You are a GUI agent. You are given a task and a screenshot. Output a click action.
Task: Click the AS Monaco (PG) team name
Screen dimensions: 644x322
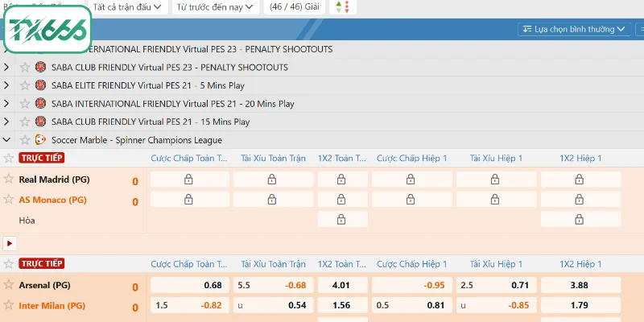point(53,200)
